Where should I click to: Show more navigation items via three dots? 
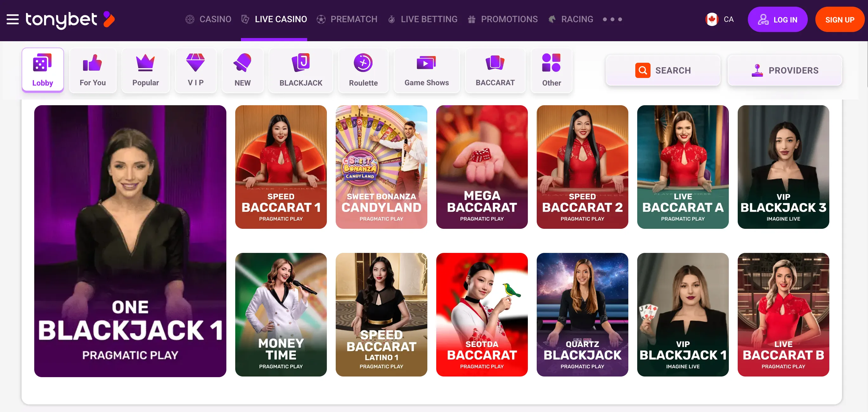click(x=612, y=20)
